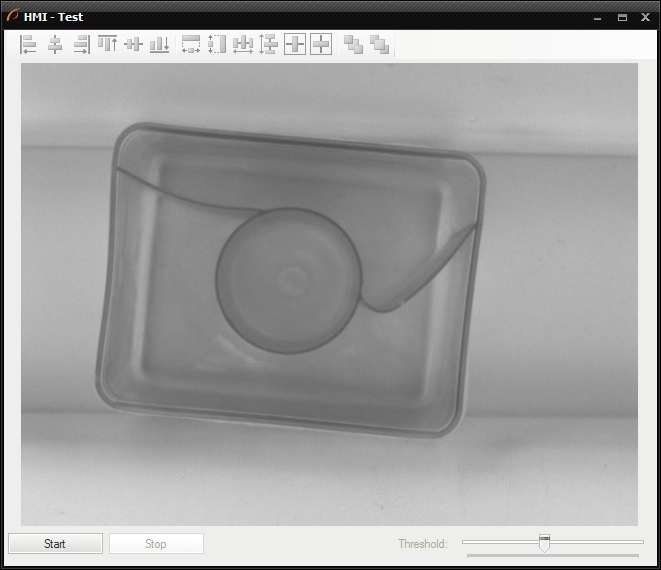This screenshot has height=570, width=661.
Task: Click the camera image of the tray
Action: [x=329, y=294]
